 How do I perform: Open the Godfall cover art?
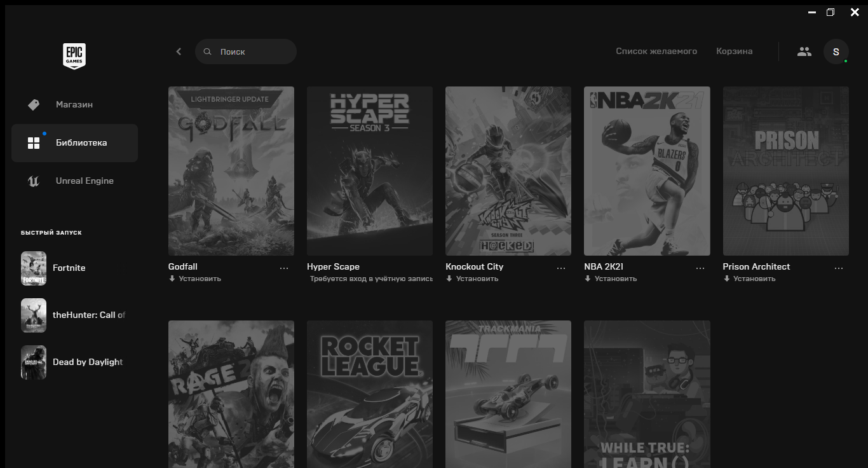pyautogui.click(x=231, y=171)
